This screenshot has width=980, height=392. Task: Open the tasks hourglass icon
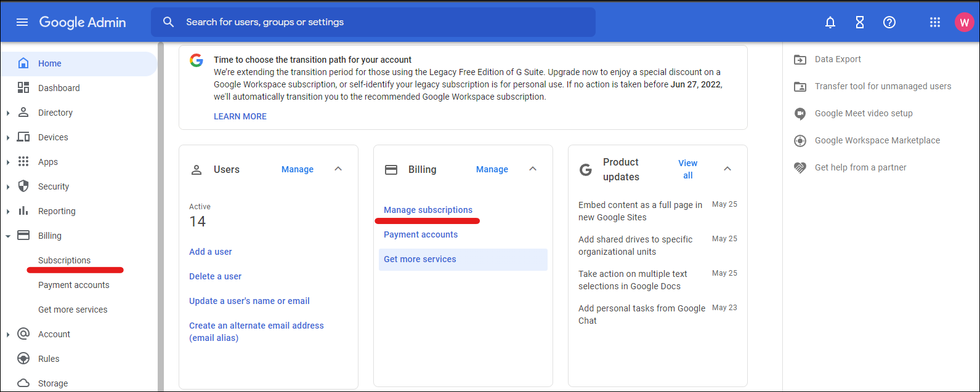pyautogui.click(x=860, y=22)
